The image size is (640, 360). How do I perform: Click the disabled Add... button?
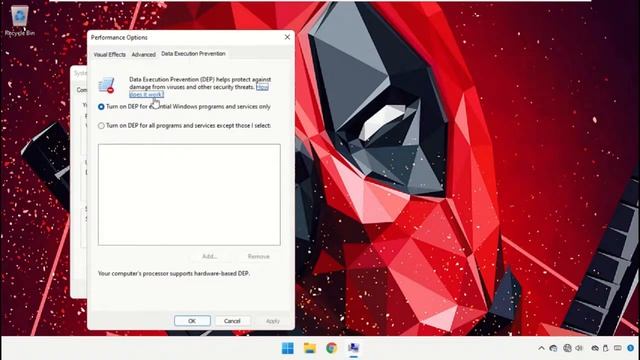pyautogui.click(x=210, y=256)
